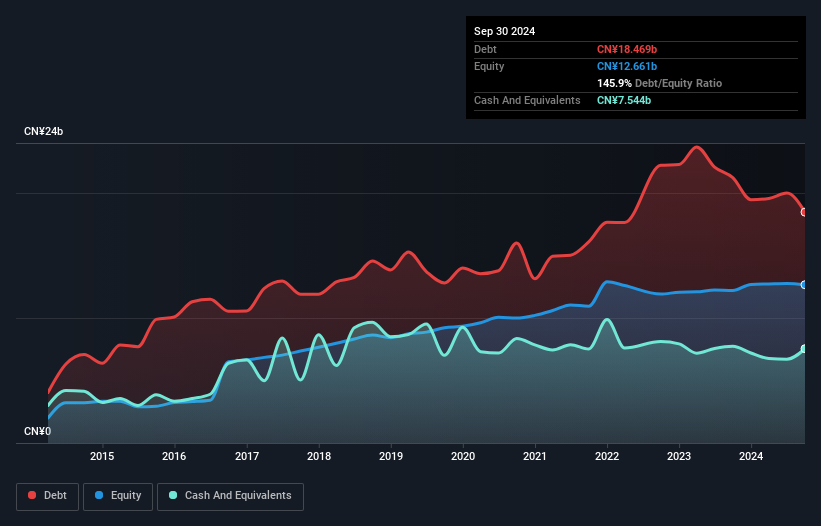Click the CN¥7.544b cash value

pyautogui.click(x=624, y=100)
